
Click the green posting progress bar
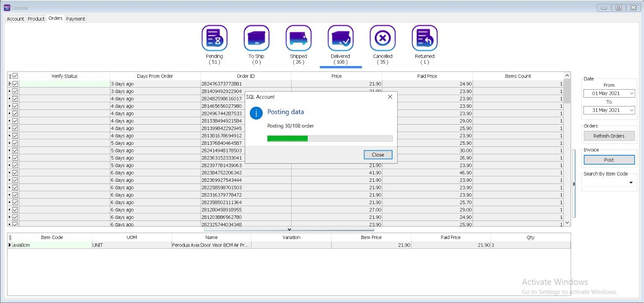point(288,138)
